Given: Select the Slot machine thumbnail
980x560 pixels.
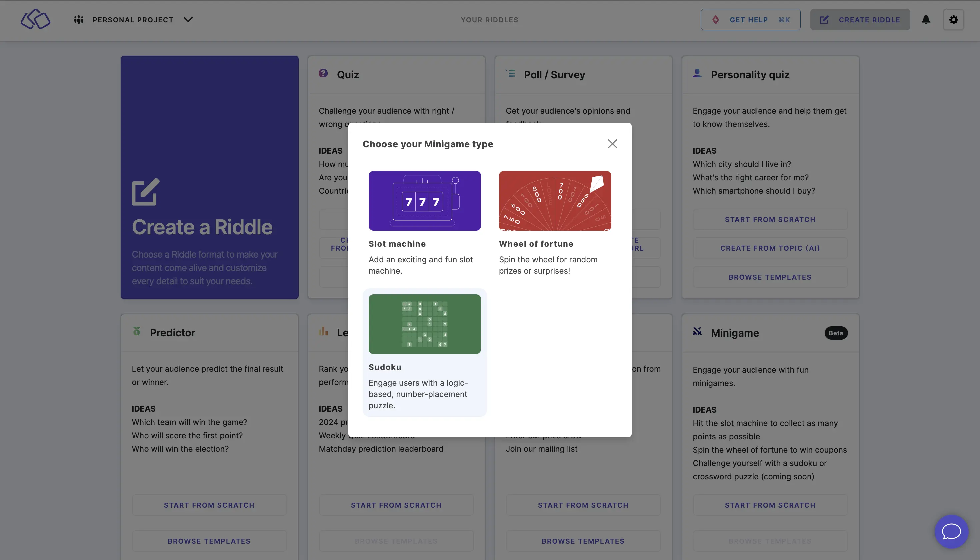Looking at the screenshot, I should click(424, 201).
